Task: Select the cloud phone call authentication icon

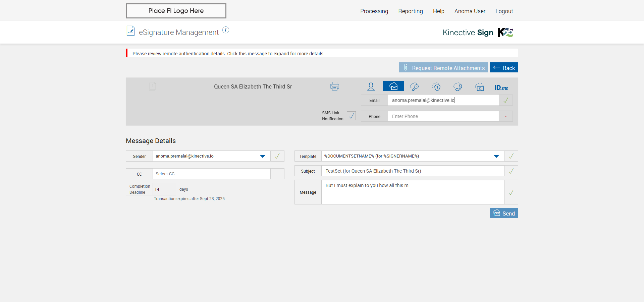Action: coord(458,87)
